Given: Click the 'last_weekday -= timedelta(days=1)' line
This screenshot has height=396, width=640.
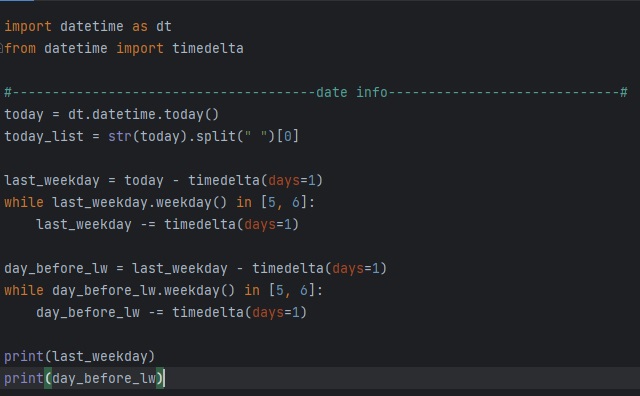Looking at the screenshot, I should (x=167, y=225).
